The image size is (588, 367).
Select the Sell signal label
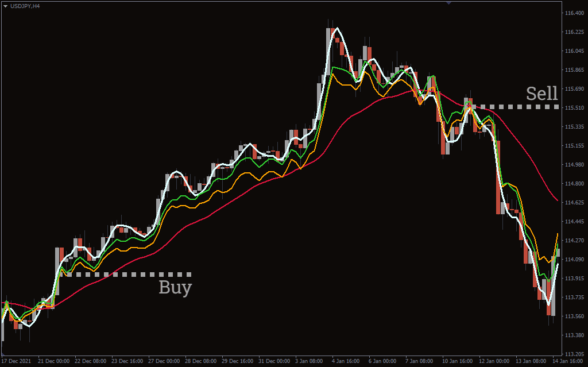[541, 94]
